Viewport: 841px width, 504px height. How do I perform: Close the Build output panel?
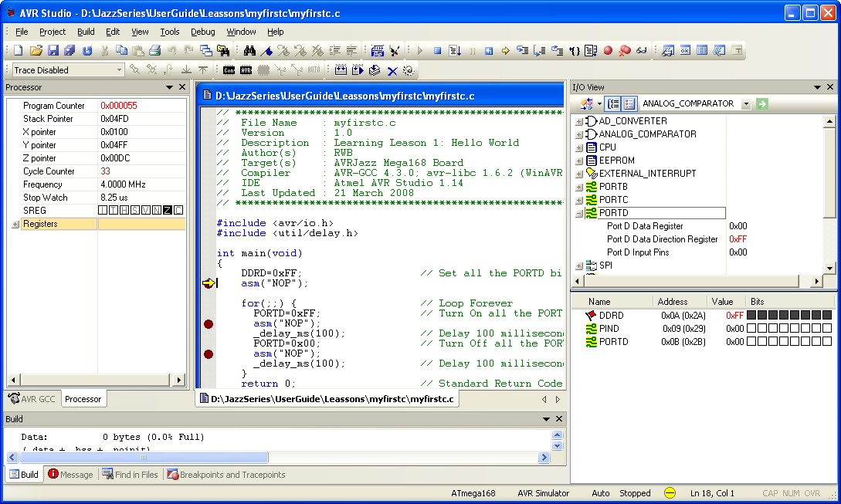click(x=559, y=419)
